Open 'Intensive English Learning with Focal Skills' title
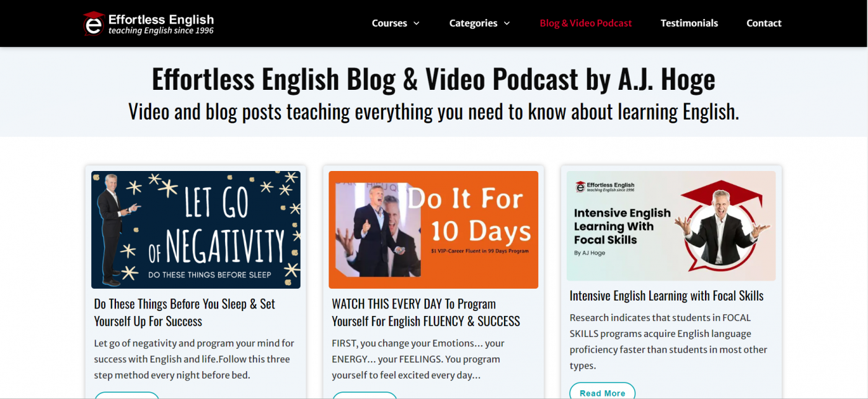This screenshot has width=868, height=399. pos(666,296)
